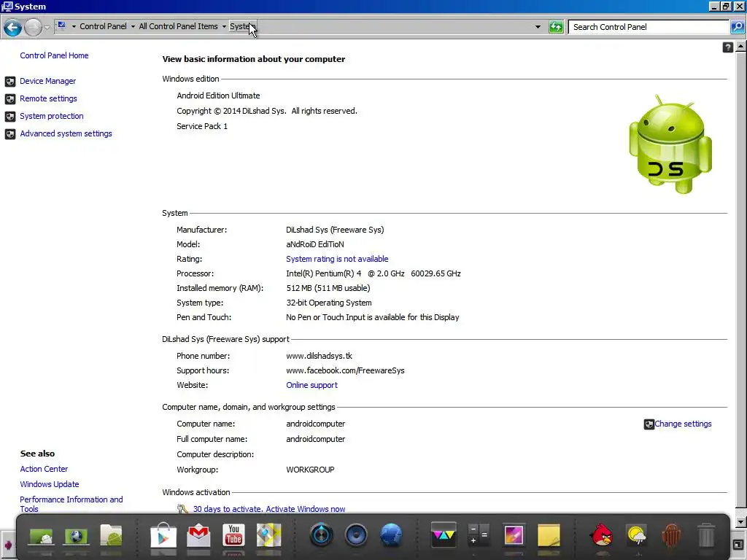This screenshot has height=560, width=747.
Task: Click the shield icon beside Remote settings
Action: coord(10,99)
